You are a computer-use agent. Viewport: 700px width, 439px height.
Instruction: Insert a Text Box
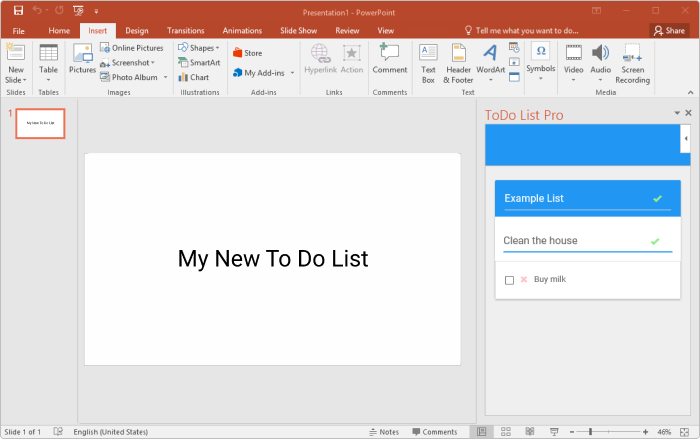(428, 63)
